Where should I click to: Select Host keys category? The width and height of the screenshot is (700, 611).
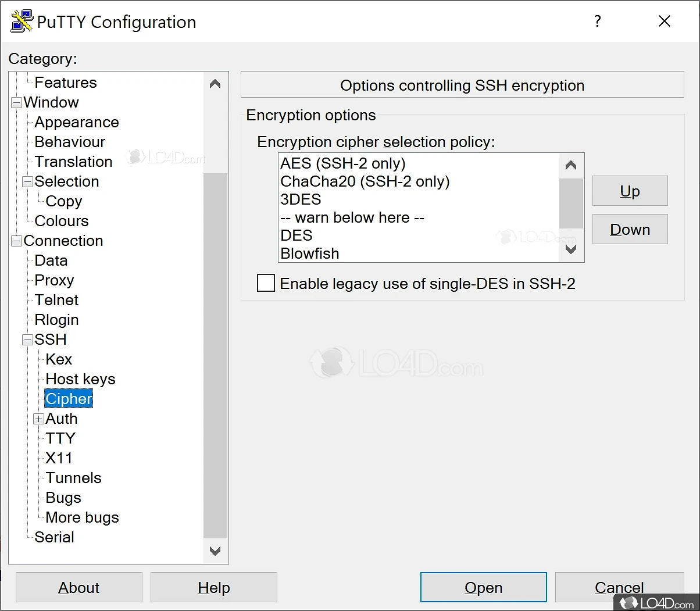pos(80,379)
